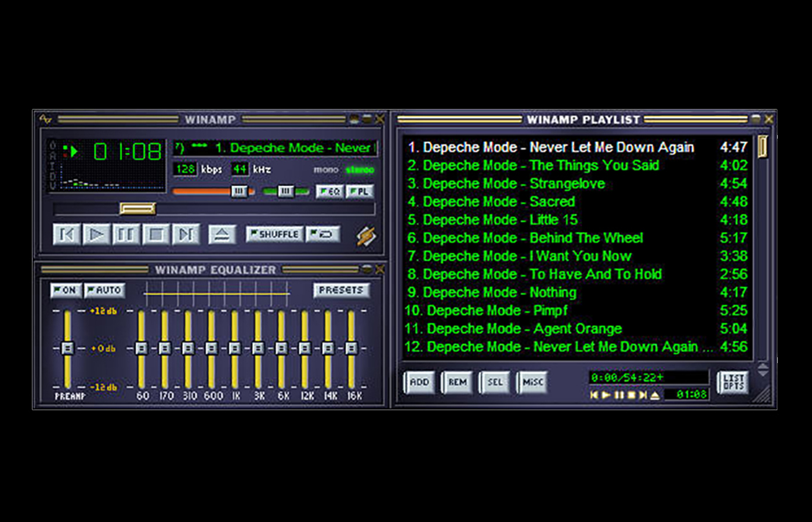812x522 pixels.
Task: Open the equalizer Presets menu
Action: (x=341, y=290)
